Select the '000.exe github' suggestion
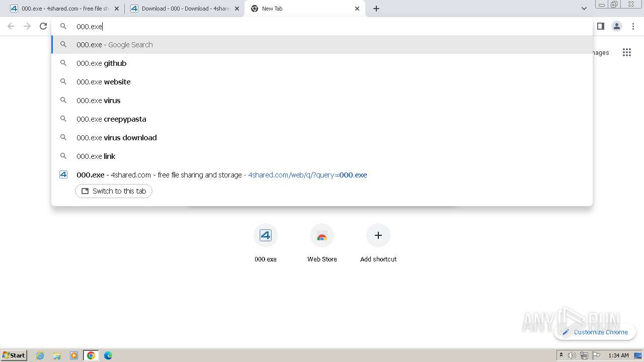 pyautogui.click(x=322, y=63)
